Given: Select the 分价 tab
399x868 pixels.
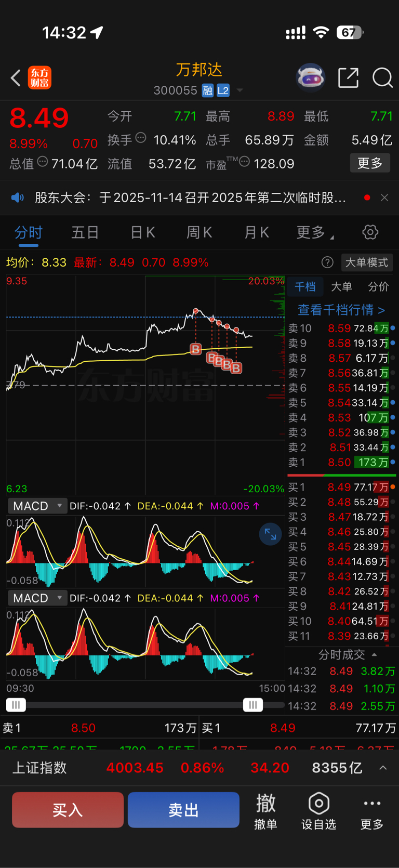Looking at the screenshot, I should 378,286.
